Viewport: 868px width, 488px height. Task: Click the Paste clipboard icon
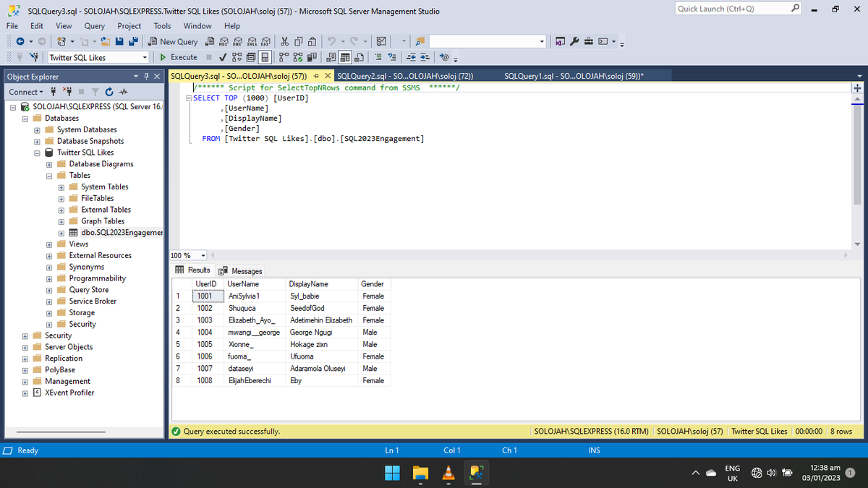312,42
